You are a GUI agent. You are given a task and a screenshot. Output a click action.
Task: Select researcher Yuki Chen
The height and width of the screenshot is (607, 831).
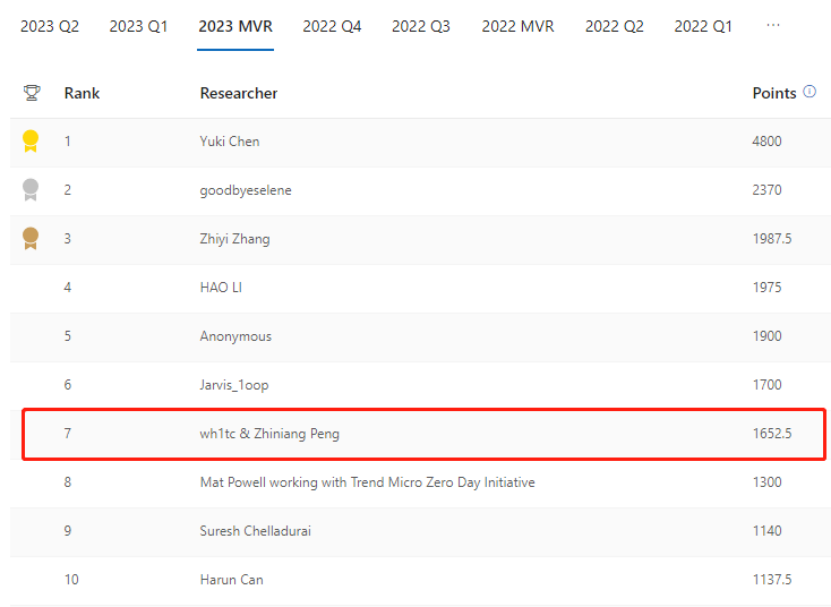230,141
